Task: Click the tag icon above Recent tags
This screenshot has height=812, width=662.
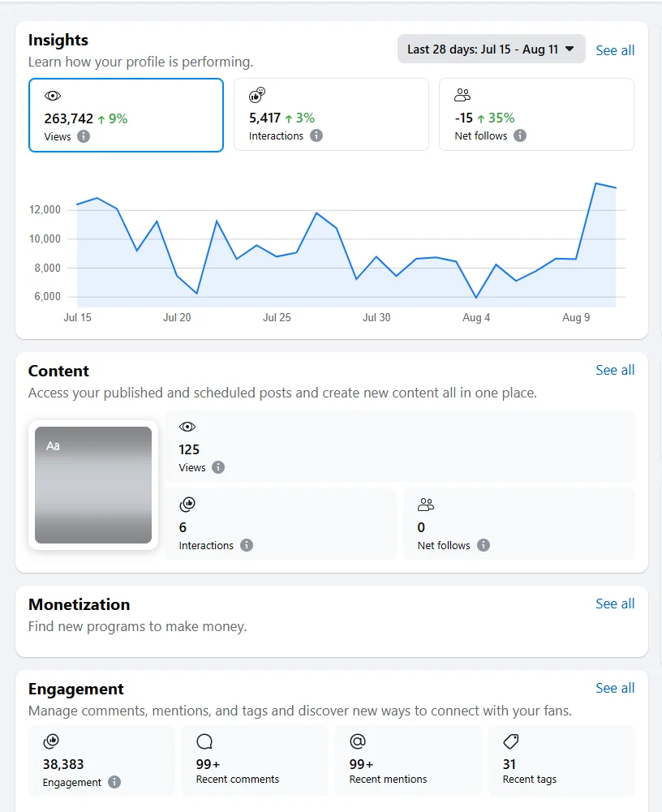Action: (x=511, y=741)
